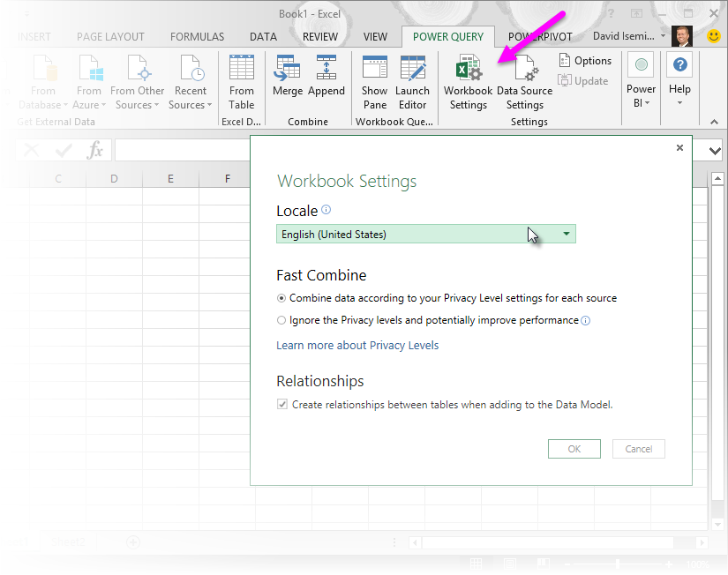Screen dimensions: 728x575
Task: Click the formula bar cancel X icon
Action: click(32, 150)
